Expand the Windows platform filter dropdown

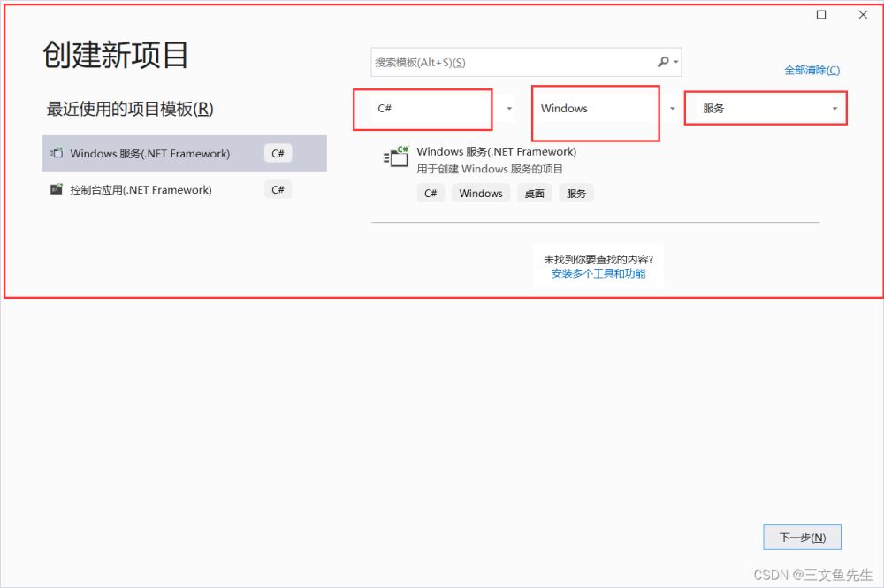[672, 109]
